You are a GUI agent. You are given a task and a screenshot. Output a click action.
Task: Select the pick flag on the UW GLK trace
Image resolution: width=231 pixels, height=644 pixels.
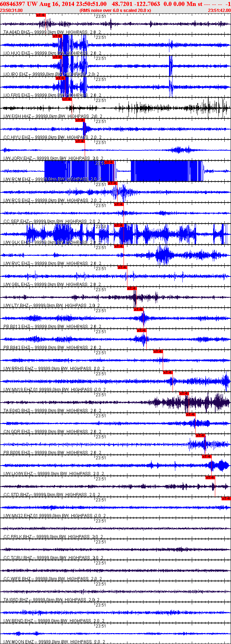[119, 225]
